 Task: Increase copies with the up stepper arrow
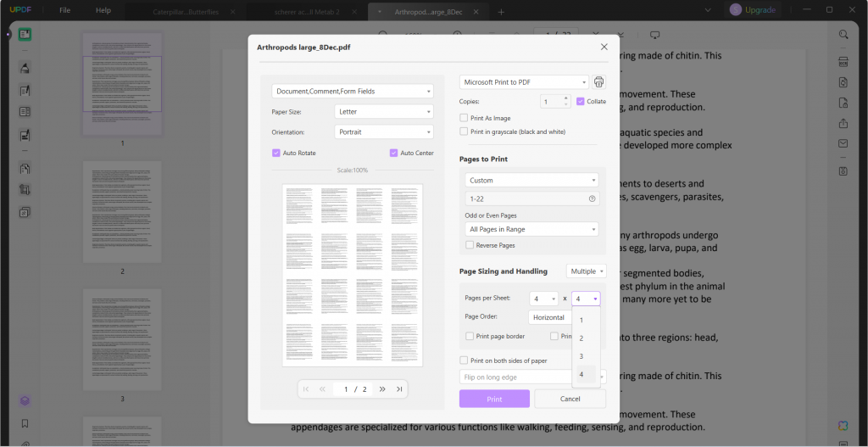click(x=565, y=98)
